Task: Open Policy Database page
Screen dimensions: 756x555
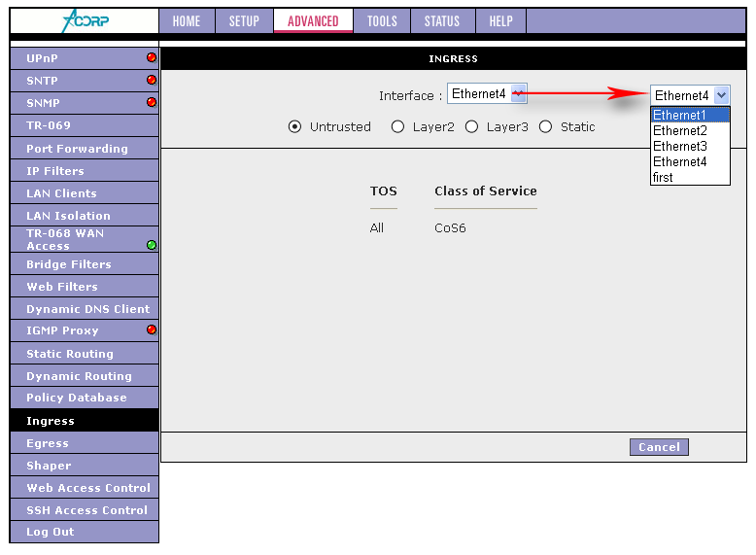Action: coord(85,398)
